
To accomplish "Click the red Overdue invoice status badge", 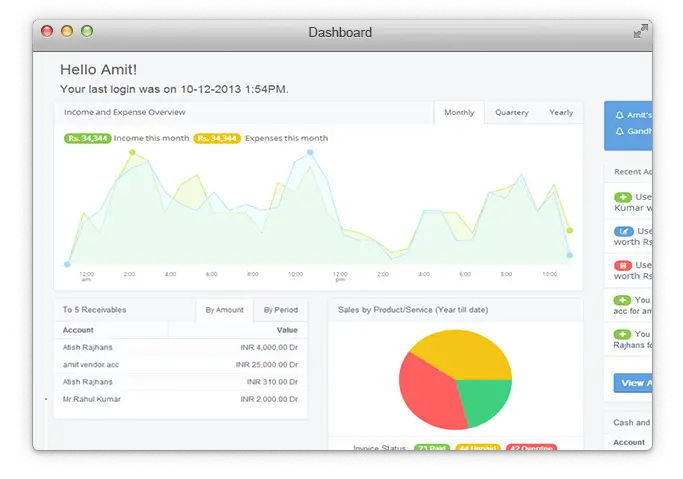I will pyautogui.click(x=531, y=447).
